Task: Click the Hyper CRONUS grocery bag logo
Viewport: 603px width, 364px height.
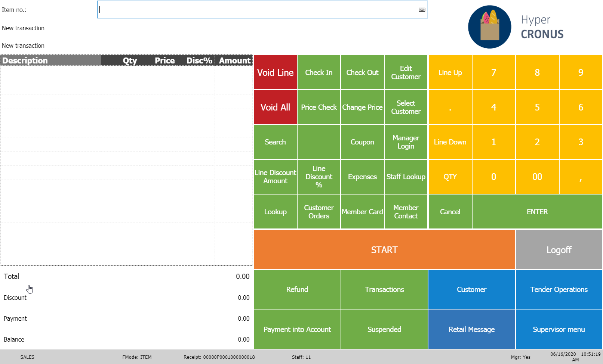Action: 489,27
